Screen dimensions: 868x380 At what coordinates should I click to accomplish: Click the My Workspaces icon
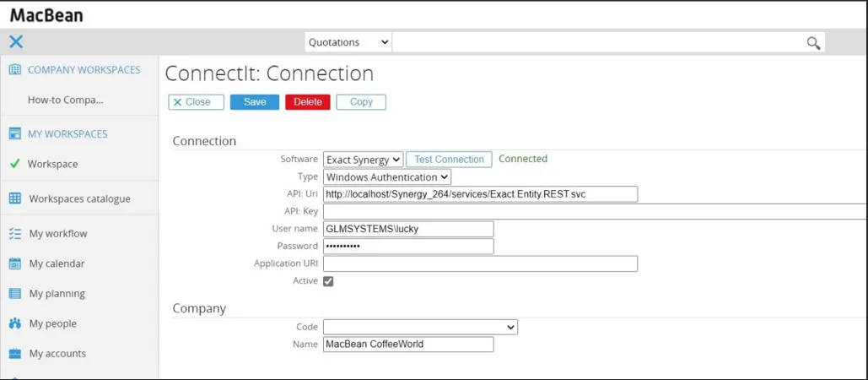(x=14, y=133)
